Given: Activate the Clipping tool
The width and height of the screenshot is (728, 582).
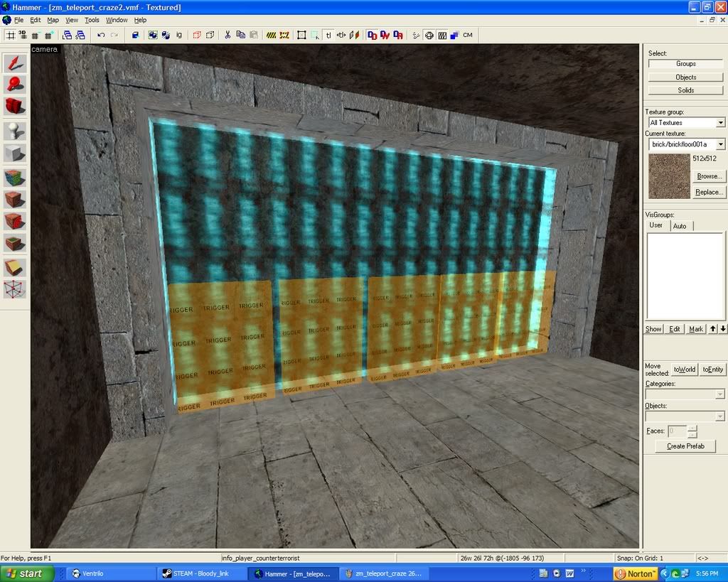Looking at the screenshot, I should click(15, 267).
